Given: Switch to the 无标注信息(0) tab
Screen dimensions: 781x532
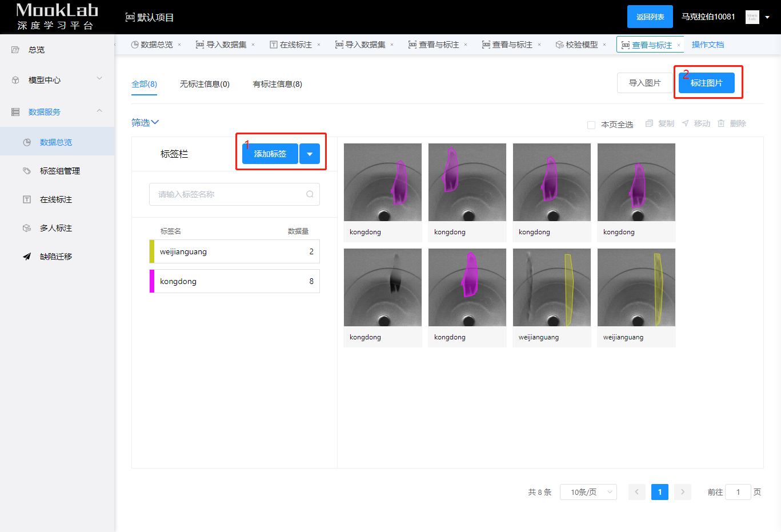Looking at the screenshot, I should pyautogui.click(x=205, y=84).
